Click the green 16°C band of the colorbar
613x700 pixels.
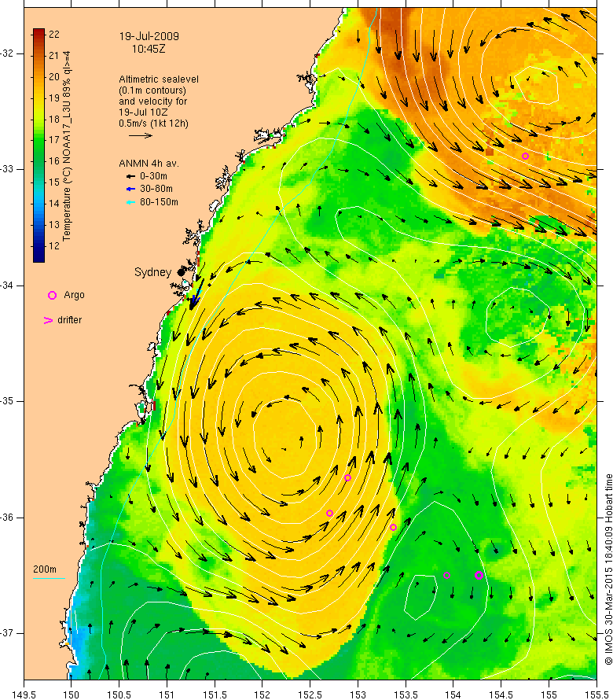(x=39, y=161)
